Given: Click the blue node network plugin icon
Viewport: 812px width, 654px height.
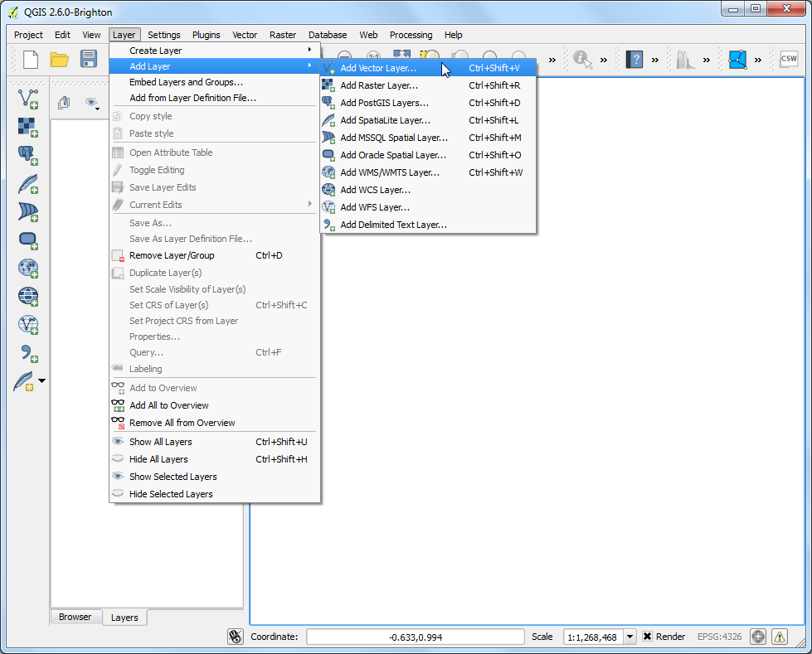Looking at the screenshot, I should (x=737, y=60).
